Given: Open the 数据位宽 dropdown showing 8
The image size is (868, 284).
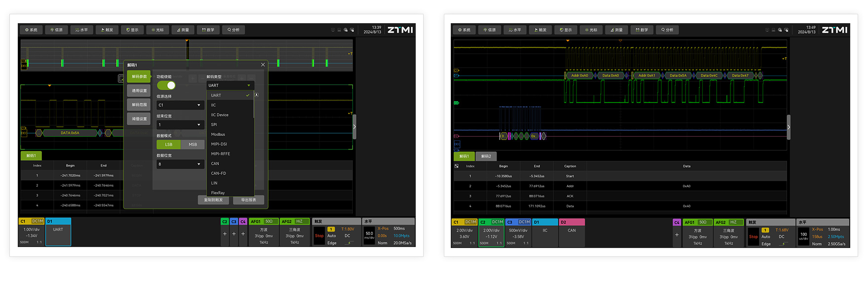Looking at the screenshot, I should [180, 164].
